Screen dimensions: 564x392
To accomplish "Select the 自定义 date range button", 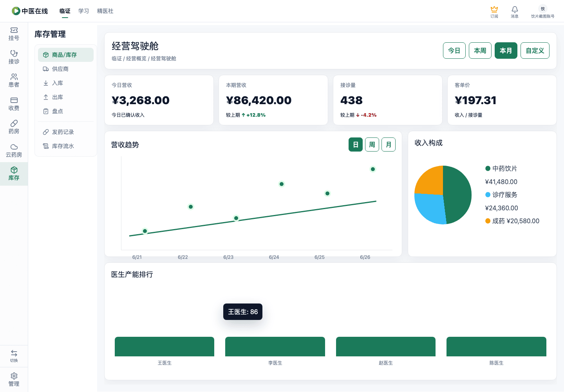I will (x=535, y=51).
